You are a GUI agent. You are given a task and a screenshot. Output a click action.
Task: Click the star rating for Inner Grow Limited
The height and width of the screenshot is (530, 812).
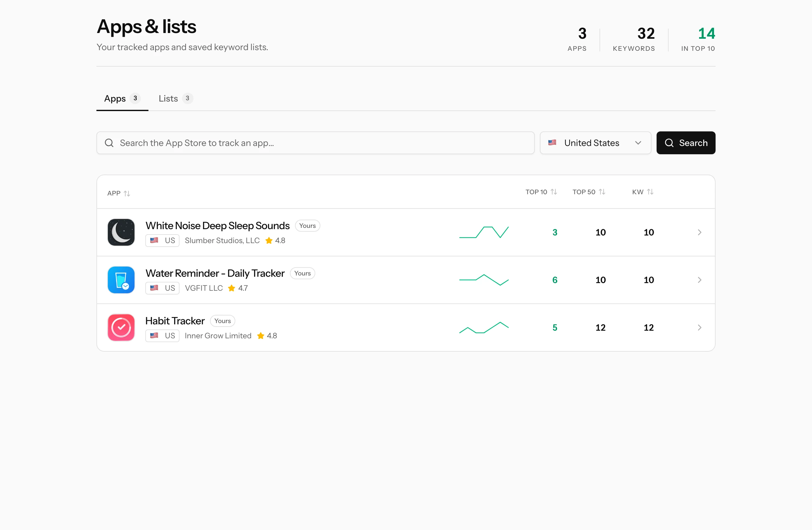(267, 336)
